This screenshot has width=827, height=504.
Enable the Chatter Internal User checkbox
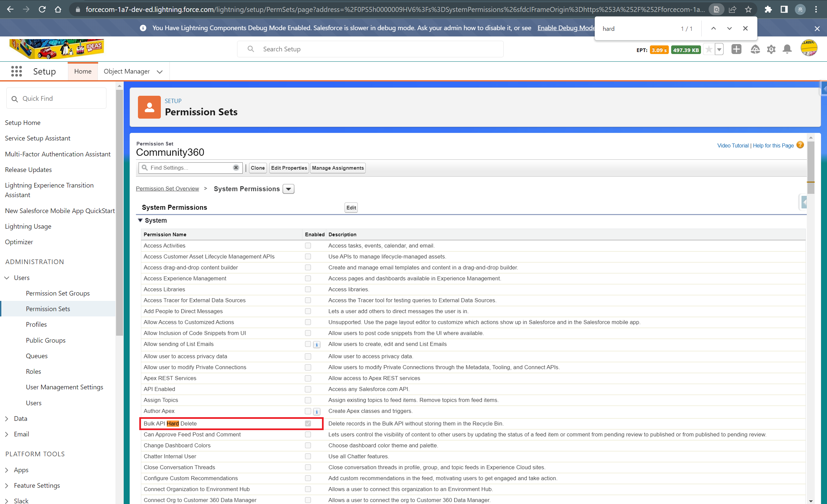click(x=307, y=456)
